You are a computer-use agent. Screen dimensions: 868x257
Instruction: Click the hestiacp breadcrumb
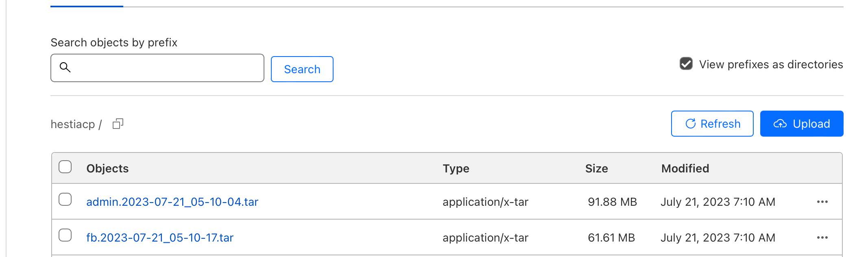73,124
